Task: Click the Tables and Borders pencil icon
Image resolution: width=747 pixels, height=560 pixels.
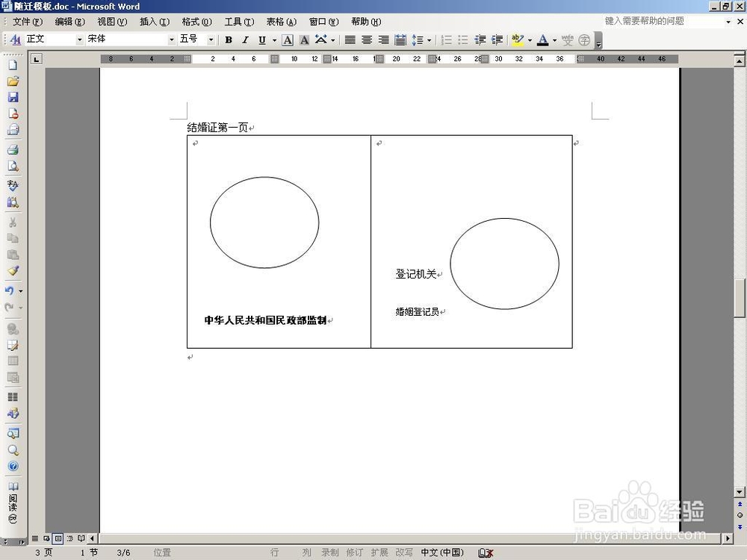Action: click(x=13, y=345)
